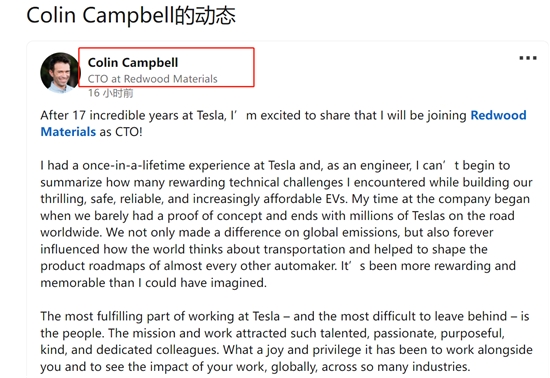Click Colin Campbell's profile photo
Screen dimensions: 550x378
[x=60, y=73]
